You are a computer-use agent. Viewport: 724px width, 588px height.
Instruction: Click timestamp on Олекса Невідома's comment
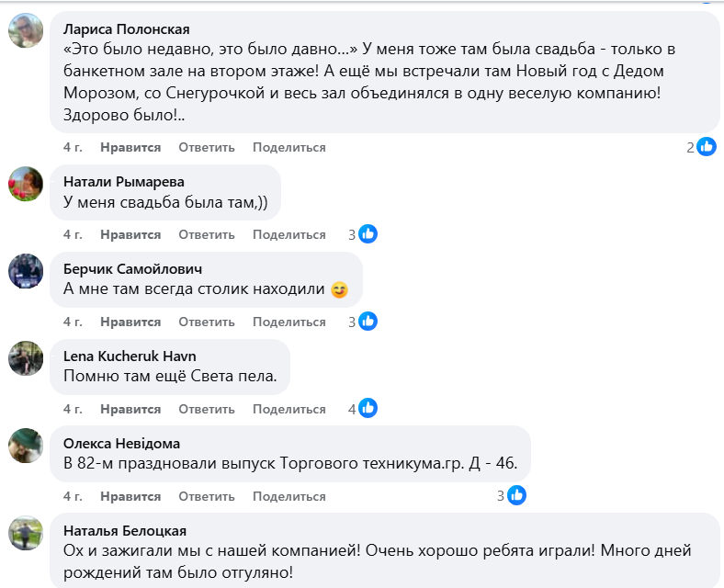point(73,496)
